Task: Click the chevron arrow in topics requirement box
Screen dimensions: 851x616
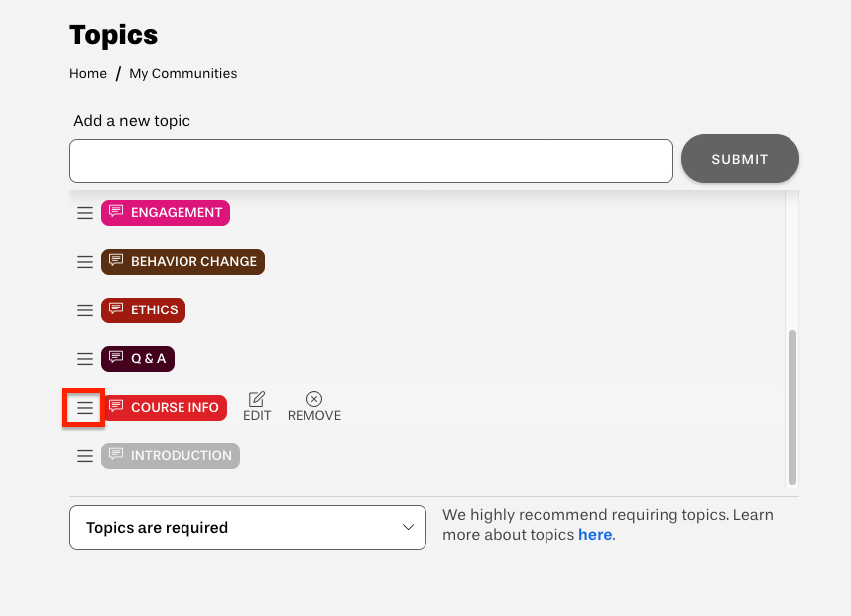Action: 408,527
